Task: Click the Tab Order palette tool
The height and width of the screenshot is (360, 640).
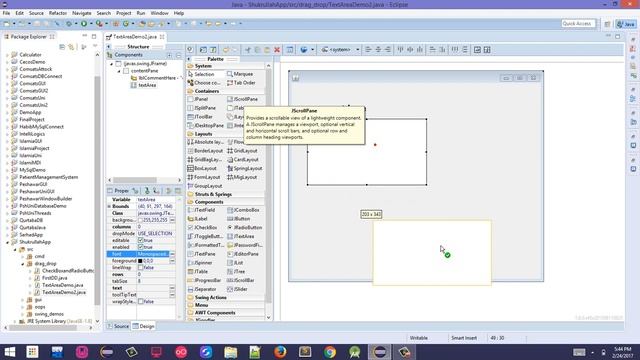Action: tap(241, 83)
